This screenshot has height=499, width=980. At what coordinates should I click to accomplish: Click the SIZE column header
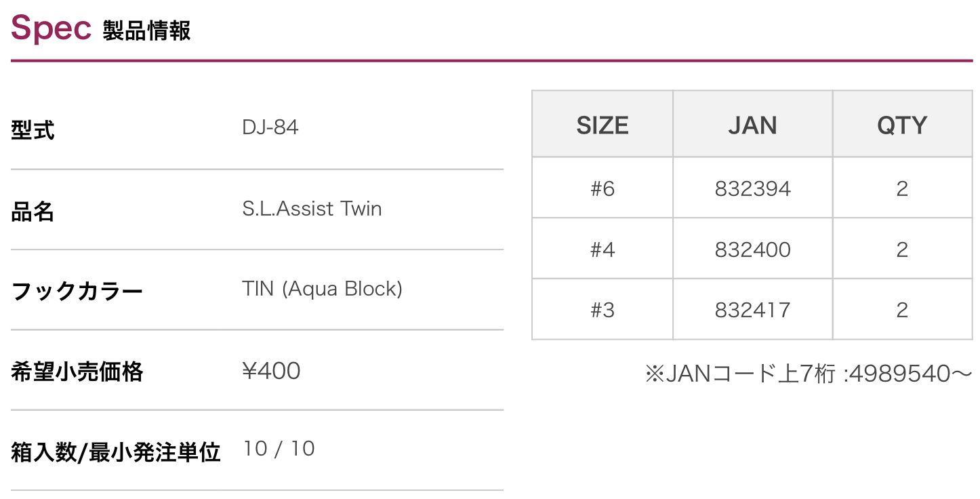tap(603, 125)
